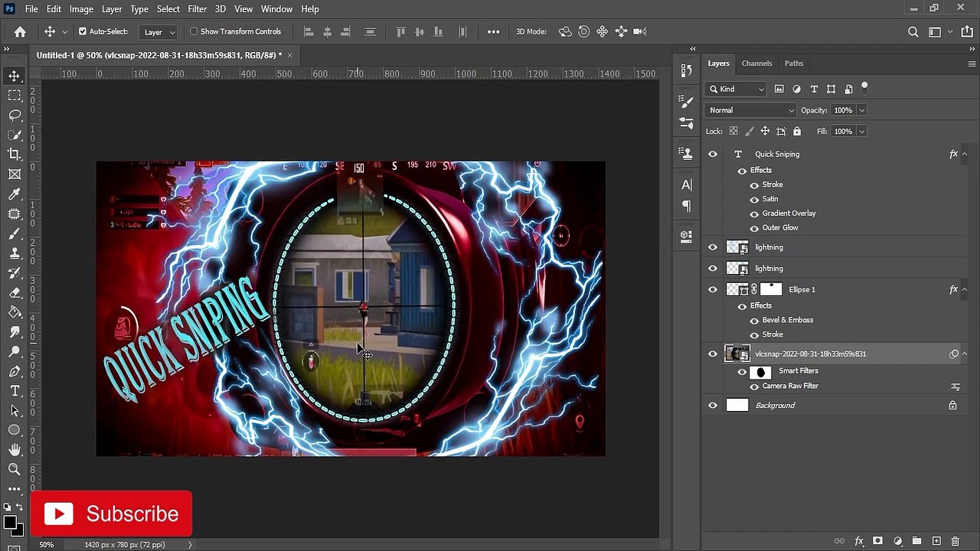
Task: Select the Rectangular Marquee tool
Action: click(x=15, y=95)
